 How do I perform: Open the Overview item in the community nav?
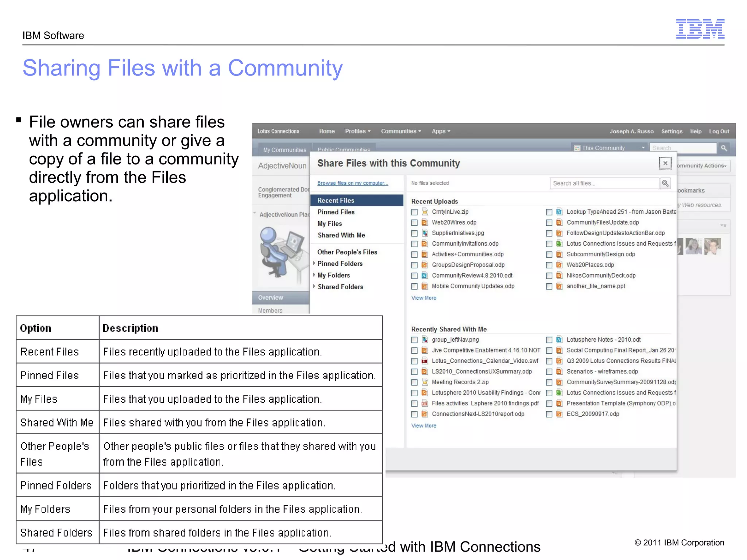281,298
